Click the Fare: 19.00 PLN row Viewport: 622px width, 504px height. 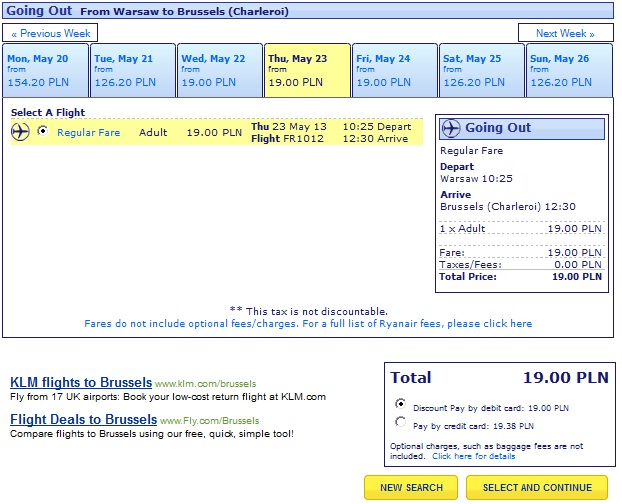tap(520, 253)
